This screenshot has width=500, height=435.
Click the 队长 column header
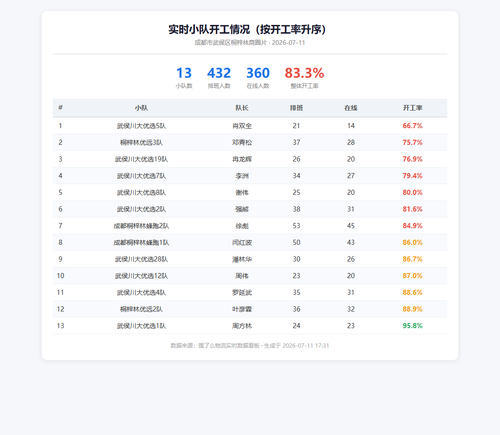point(242,108)
